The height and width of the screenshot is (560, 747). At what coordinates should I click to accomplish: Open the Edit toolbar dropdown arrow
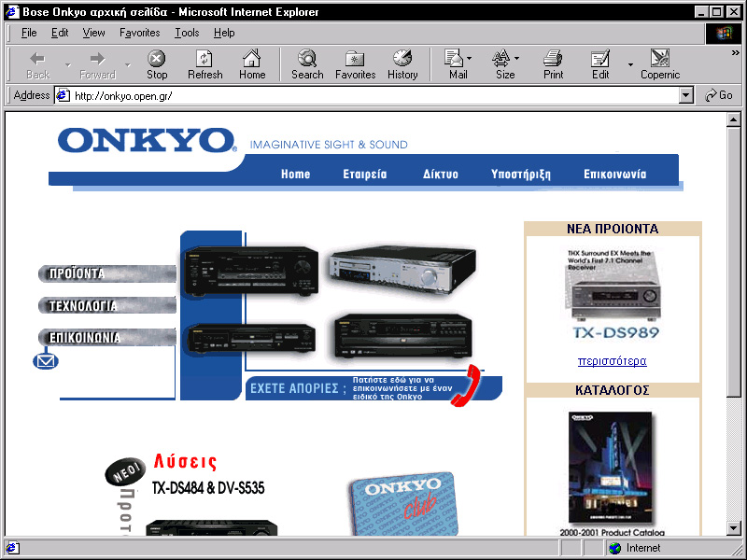pyautogui.click(x=630, y=64)
